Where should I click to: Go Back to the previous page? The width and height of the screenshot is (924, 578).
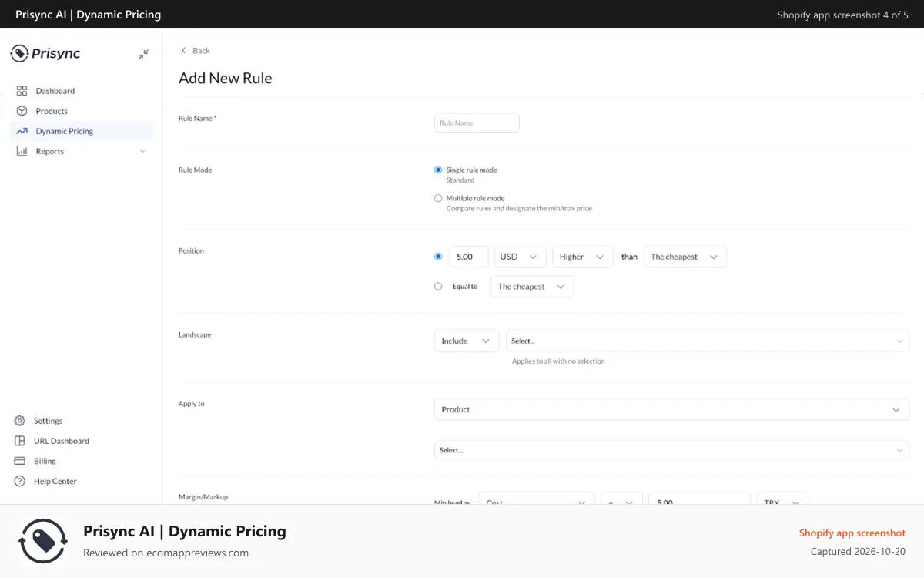pos(195,50)
